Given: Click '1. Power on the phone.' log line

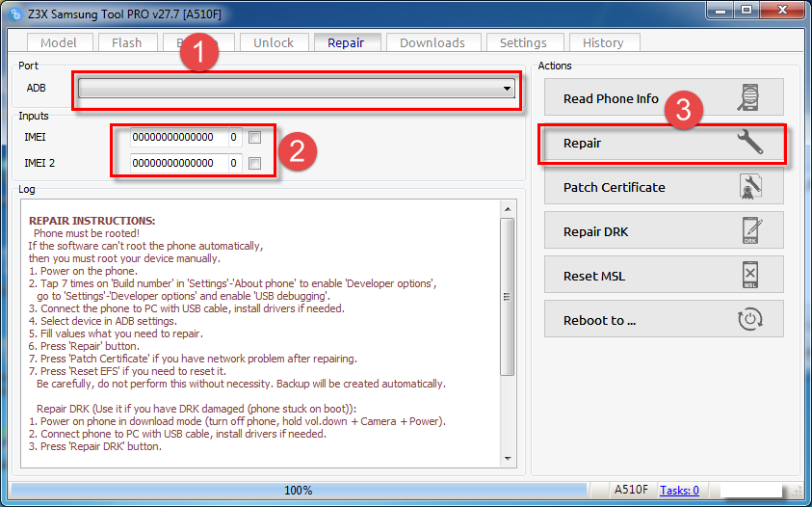Looking at the screenshot, I should pyautogui.click(x=83, y=271).
